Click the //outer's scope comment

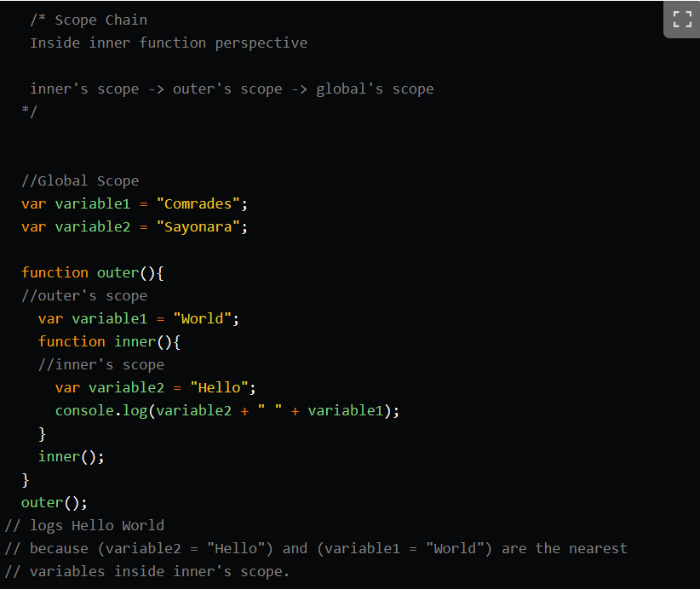84,296
